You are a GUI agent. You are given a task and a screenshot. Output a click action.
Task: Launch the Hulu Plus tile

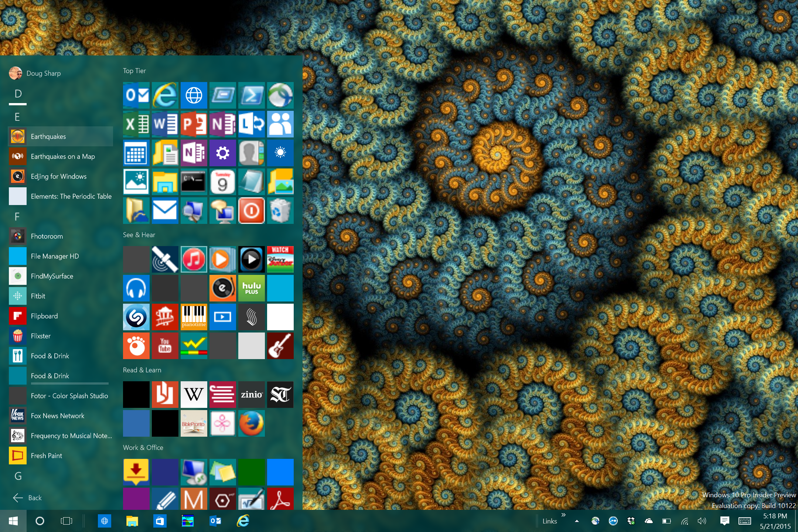click(252, 288)
